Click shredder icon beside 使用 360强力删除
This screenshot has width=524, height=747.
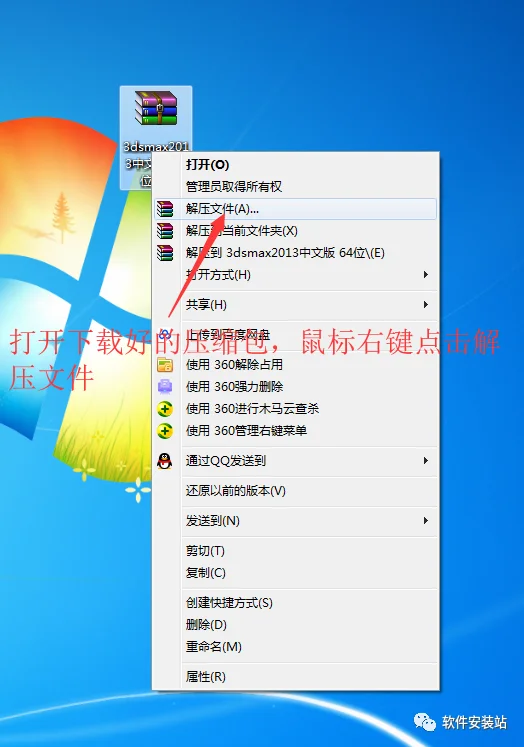pyautogui.click(x=165, y=386)
